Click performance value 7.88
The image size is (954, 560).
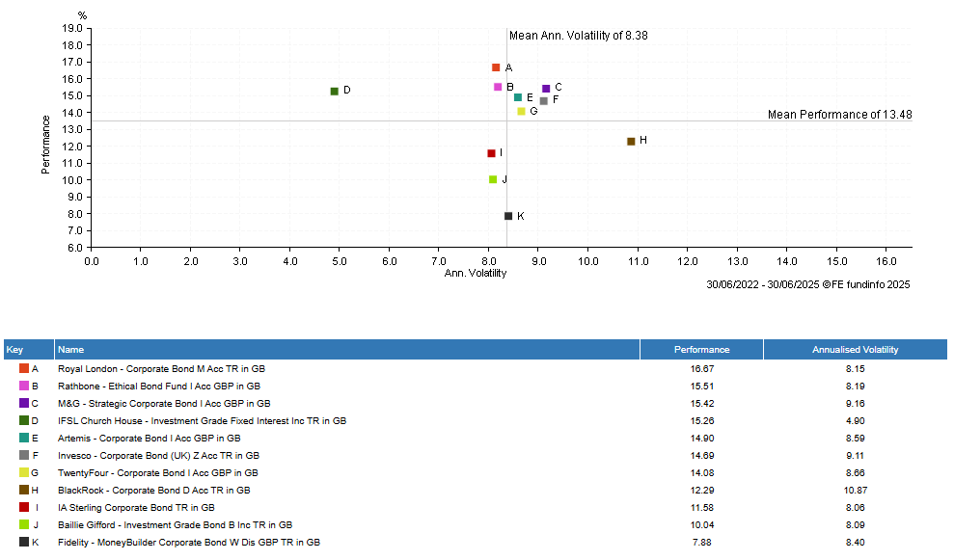click(701, 542)
